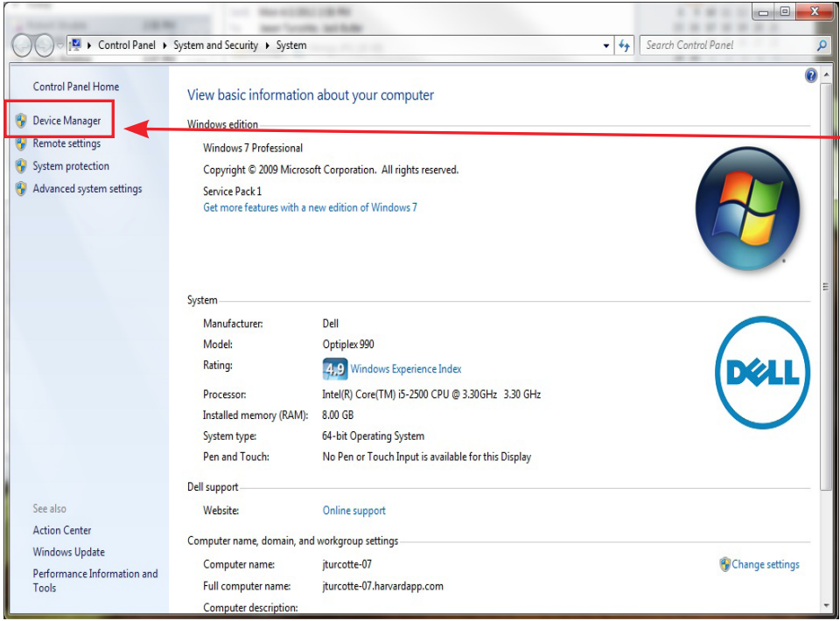Viewport: 840px width, 621px height.
Task: Open the Online support link
Action: pos(354,511)
